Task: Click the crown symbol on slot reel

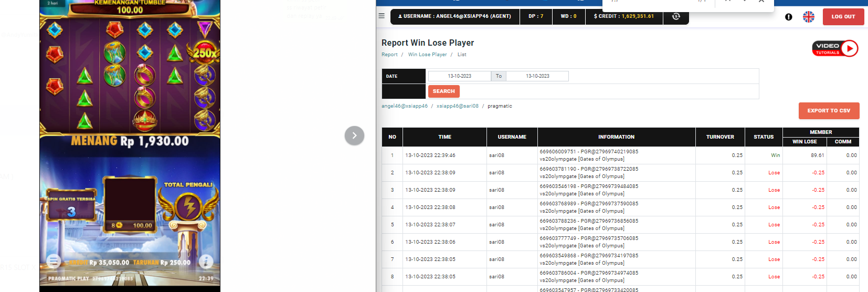Action: (144, 120)
